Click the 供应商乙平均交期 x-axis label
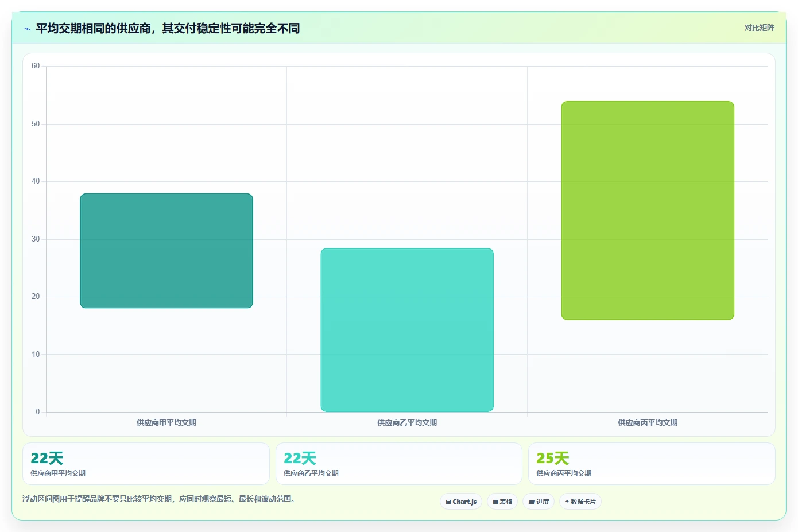798x532 pixels. tap(407, 422)
